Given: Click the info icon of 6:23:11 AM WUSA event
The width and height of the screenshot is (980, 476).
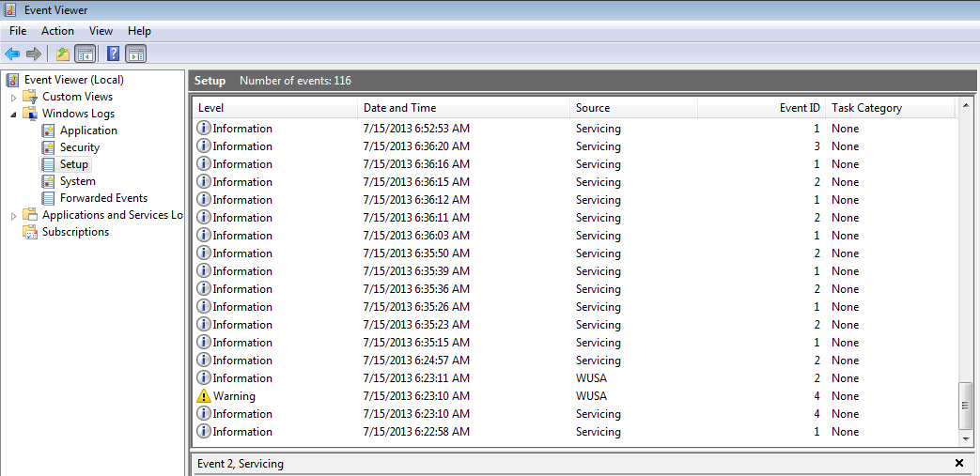Looking at the screenshot, I should (x=204, y=378).
